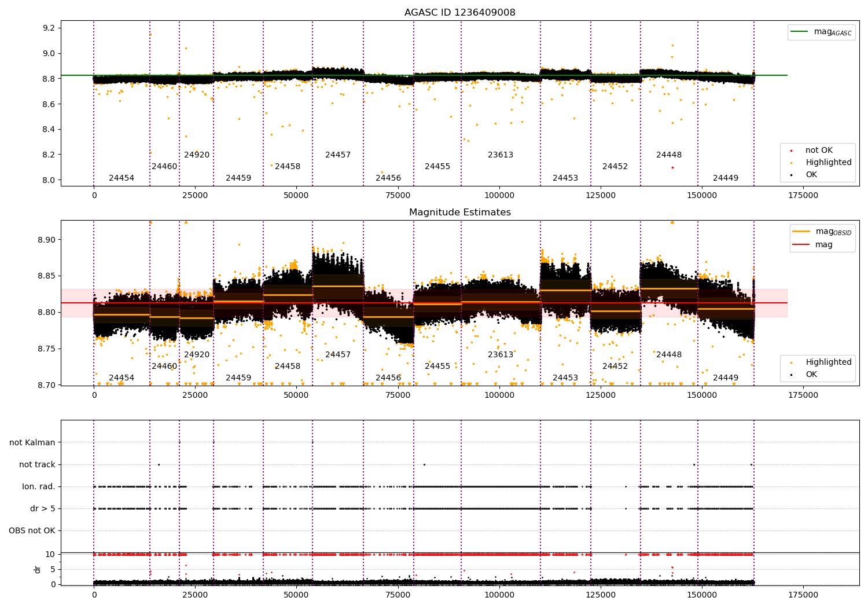Click the 10 tick label on the dr axis

[50, 555]
